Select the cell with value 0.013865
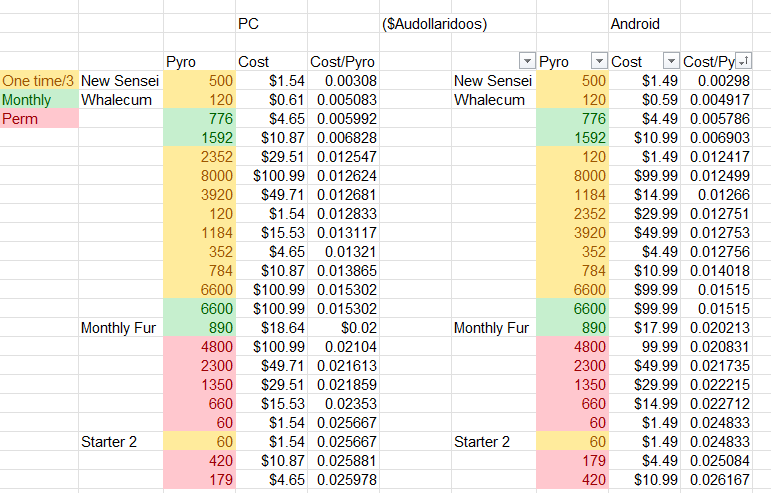The width and height of the screenshot is (771, 493). [343, 271]
